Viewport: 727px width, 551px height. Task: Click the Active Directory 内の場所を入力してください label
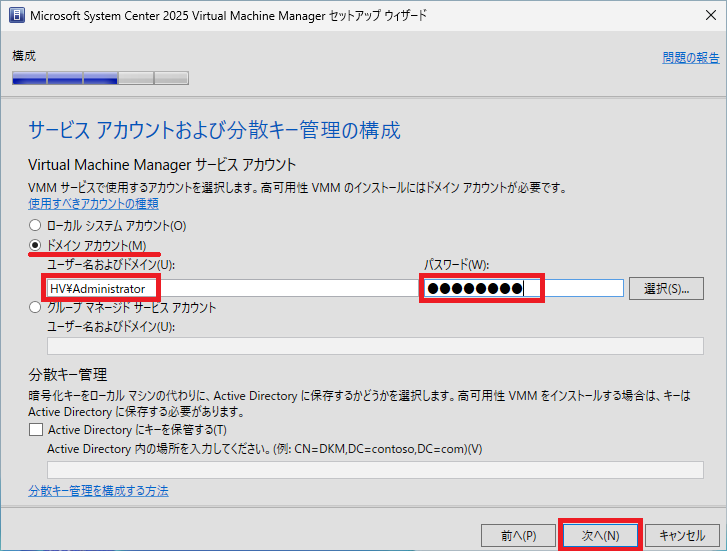tap(265, 449)
